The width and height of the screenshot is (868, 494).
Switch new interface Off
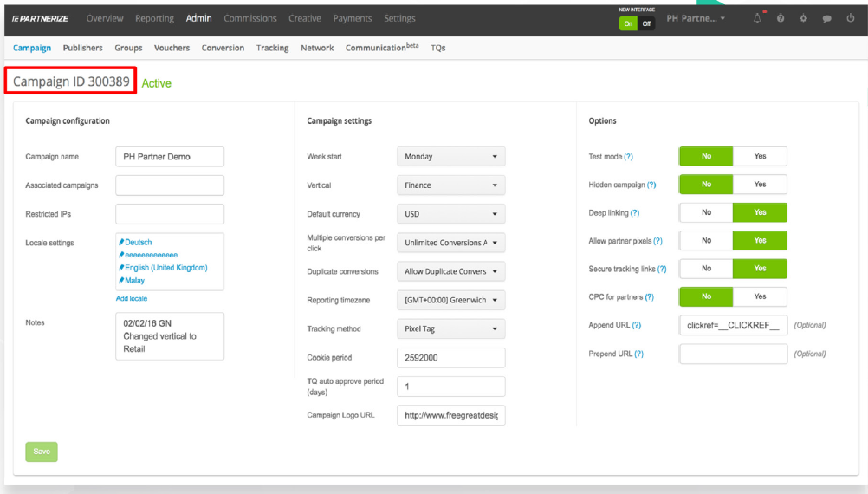tap(646, 23)
